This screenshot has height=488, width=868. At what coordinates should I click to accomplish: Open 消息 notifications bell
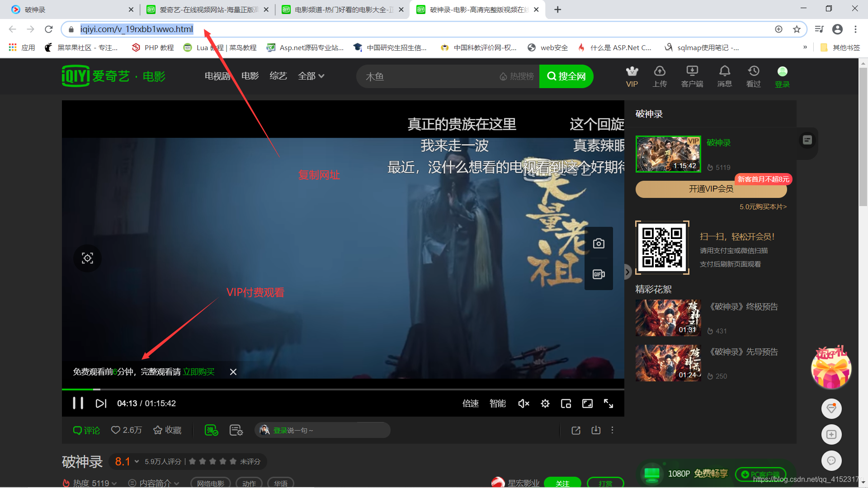pyautogui.click(x=725, y=76)
